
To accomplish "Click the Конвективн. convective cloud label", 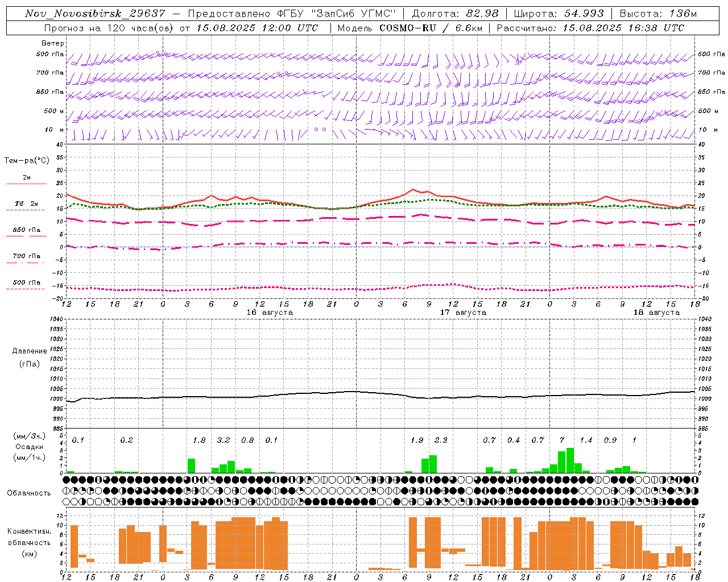I will 29,531.
